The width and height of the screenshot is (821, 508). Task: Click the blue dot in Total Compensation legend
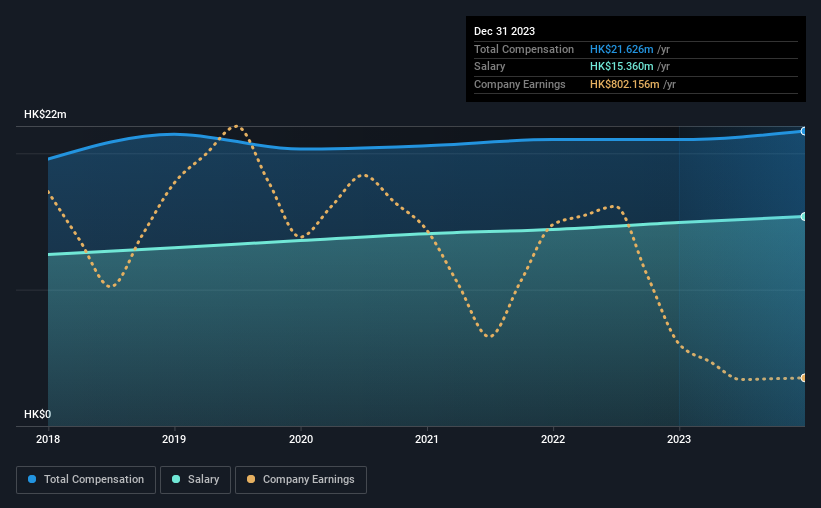click(32, 479)
